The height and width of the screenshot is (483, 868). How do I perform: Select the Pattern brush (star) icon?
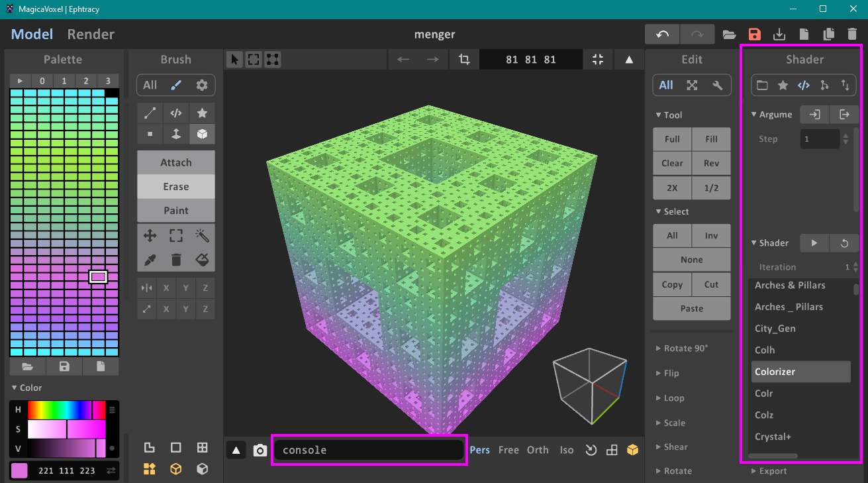point(202,113)
